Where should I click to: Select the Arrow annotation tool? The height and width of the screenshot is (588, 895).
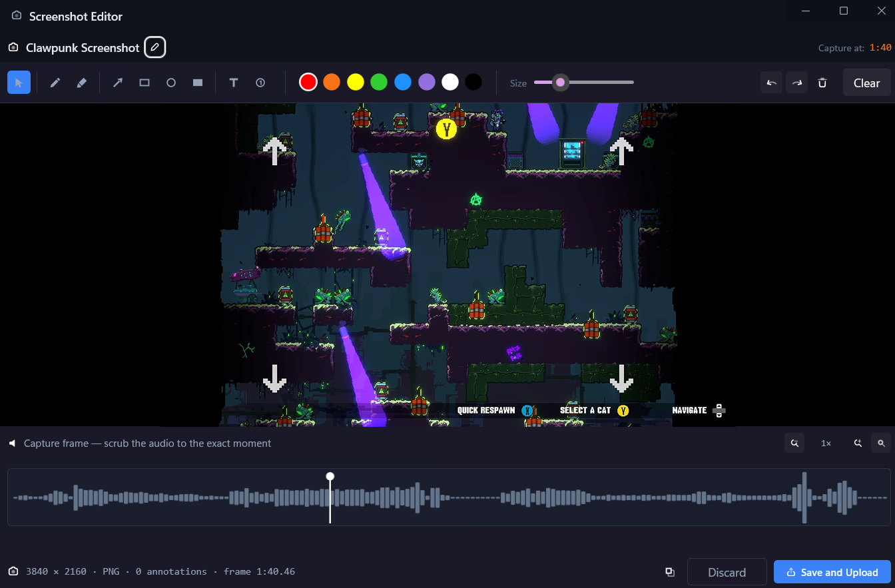118,83
